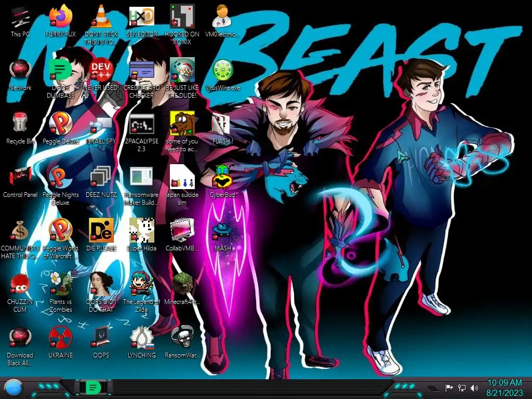The height and width of the screenshot is (399, 532).
Task: Select the Minecraft4Fr... block icon
Action: 182,284
